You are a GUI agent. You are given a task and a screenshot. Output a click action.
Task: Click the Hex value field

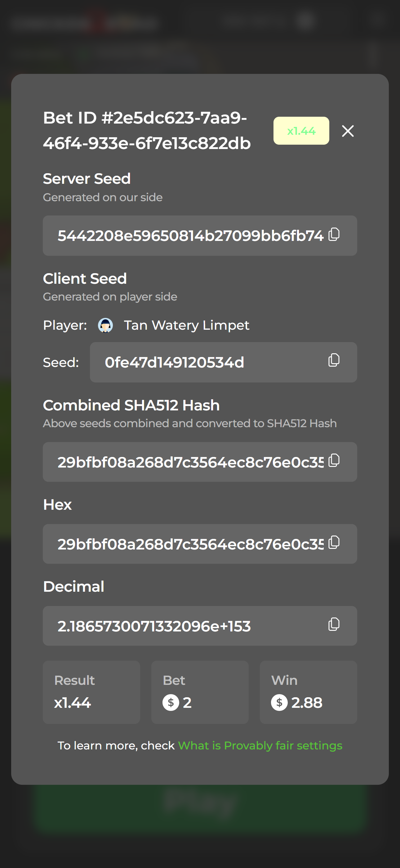click(x=190, y=544)
